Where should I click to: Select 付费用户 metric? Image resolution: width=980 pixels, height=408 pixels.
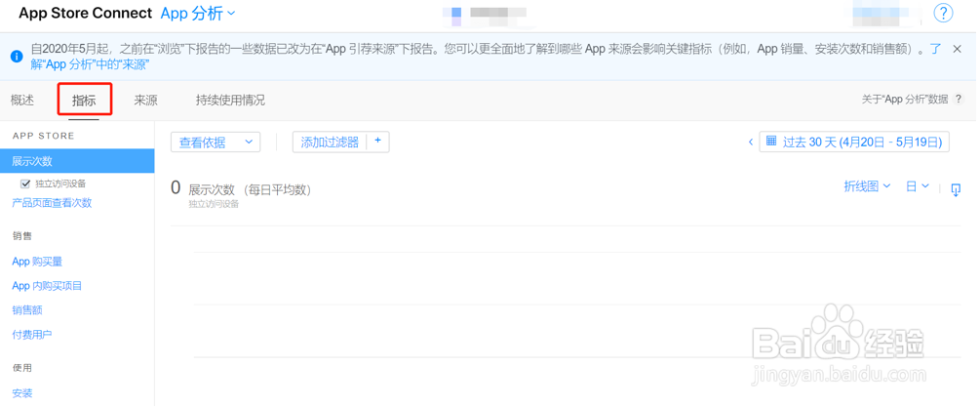tap(32, 335)
